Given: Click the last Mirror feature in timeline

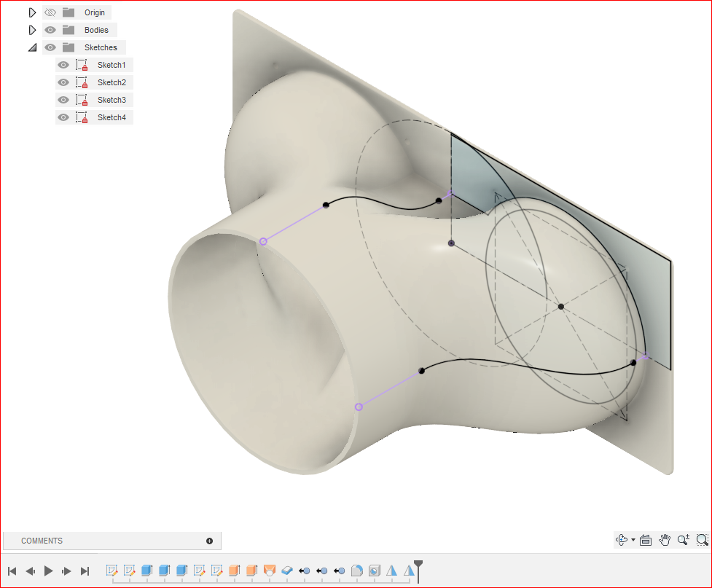Looking at the screenshot, I should [409, 571].
